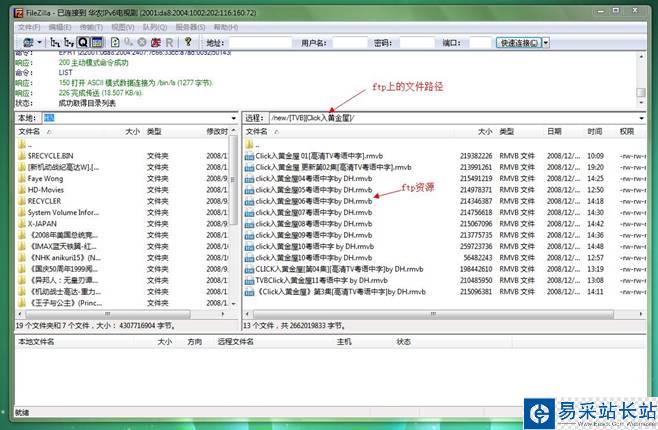Image resolution: width=658 pixels, height=430 pixels.
Task: Click the local pane vertical scrollbar
Action: 233,180
